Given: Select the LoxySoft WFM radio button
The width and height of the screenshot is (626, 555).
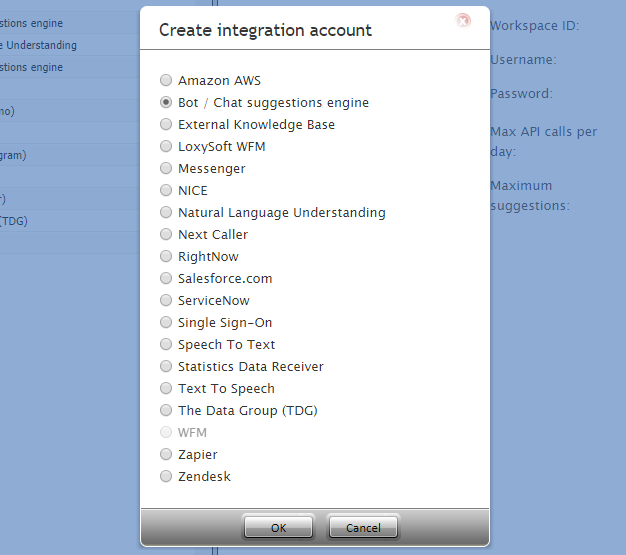Looking at the screenshot, I should [x=166, y=146].
